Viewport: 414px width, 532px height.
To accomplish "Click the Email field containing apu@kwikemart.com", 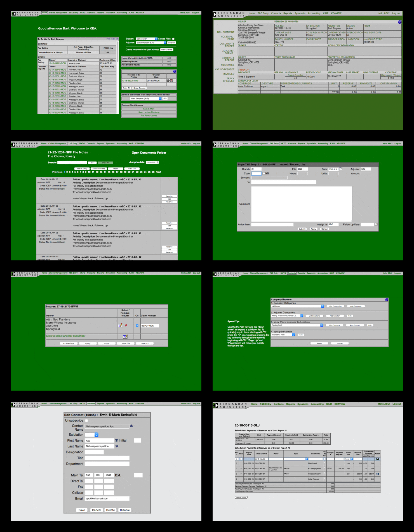I will pyautogui.click(x=107, y=498).
